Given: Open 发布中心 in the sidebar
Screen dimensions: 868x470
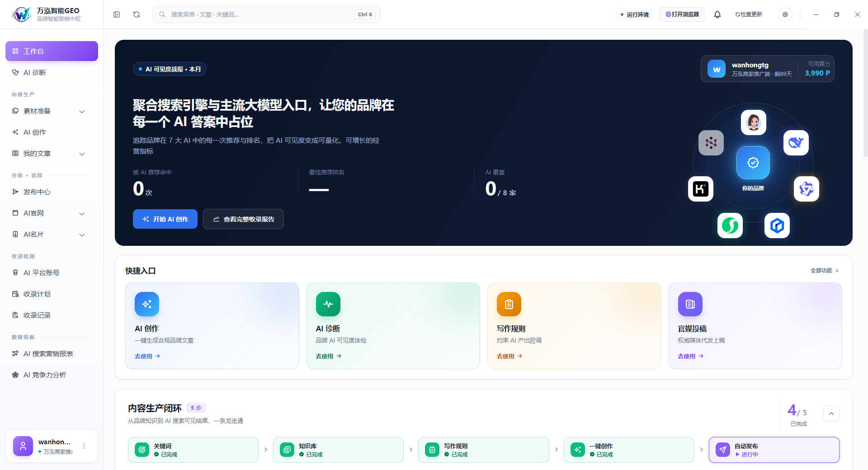Looking at the screenshot, I should pos(52,192).
